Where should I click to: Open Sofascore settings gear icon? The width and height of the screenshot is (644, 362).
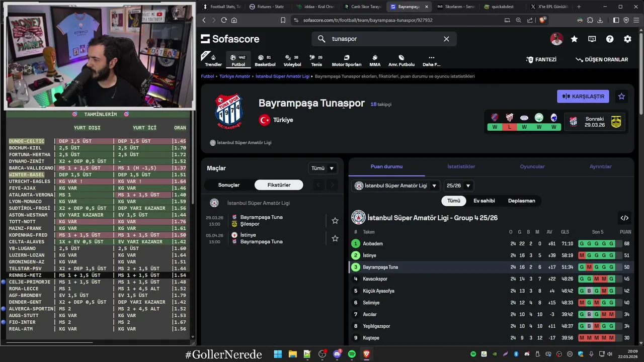tap(627, 39)
